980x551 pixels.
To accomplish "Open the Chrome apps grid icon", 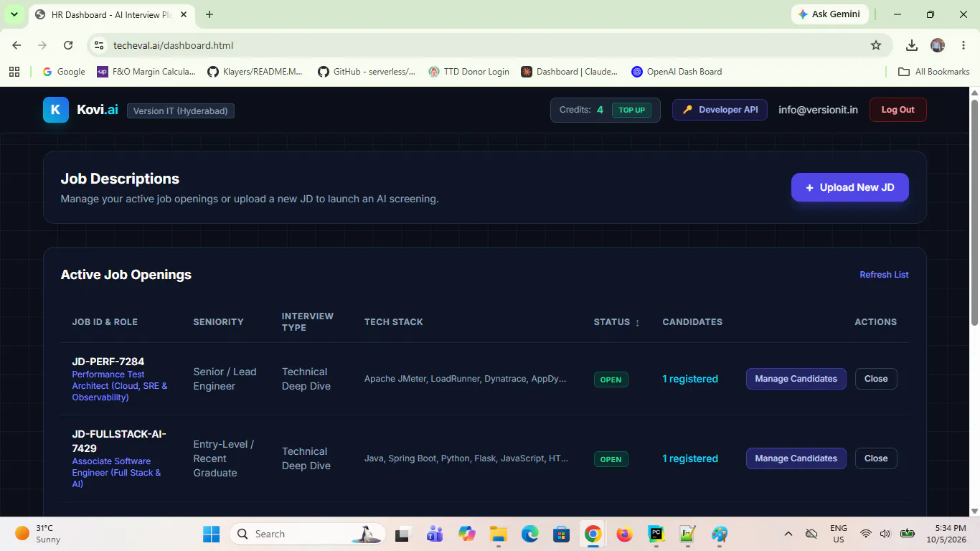I will 14,72.
